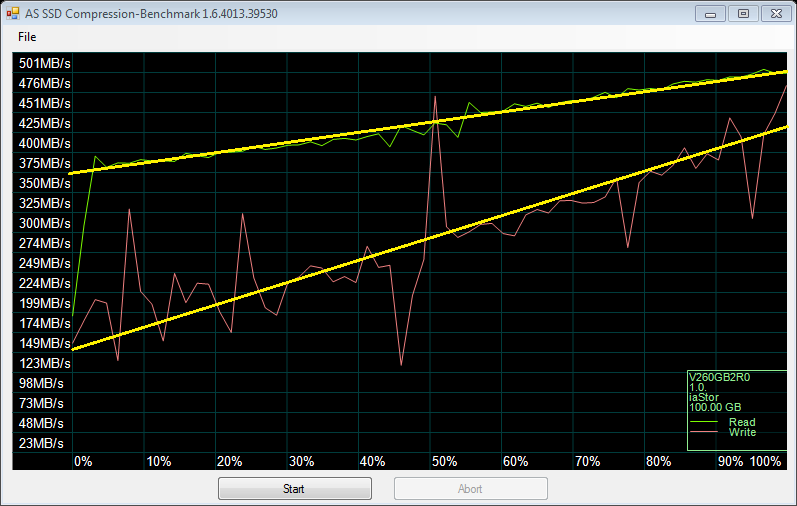This screenshot has width=797, height=506.
Task: Click the disabled Abort button
Action: click(471, 489)
